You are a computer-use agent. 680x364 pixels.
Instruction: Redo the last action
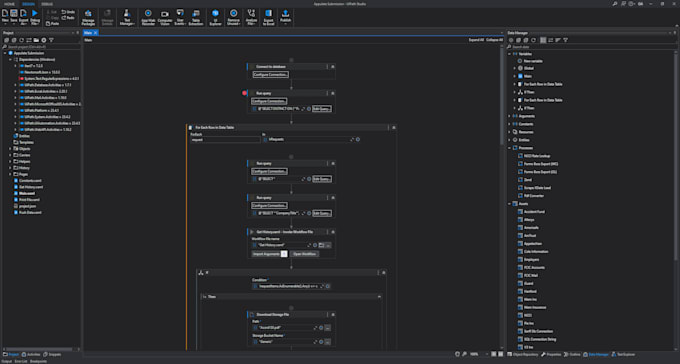68,18
